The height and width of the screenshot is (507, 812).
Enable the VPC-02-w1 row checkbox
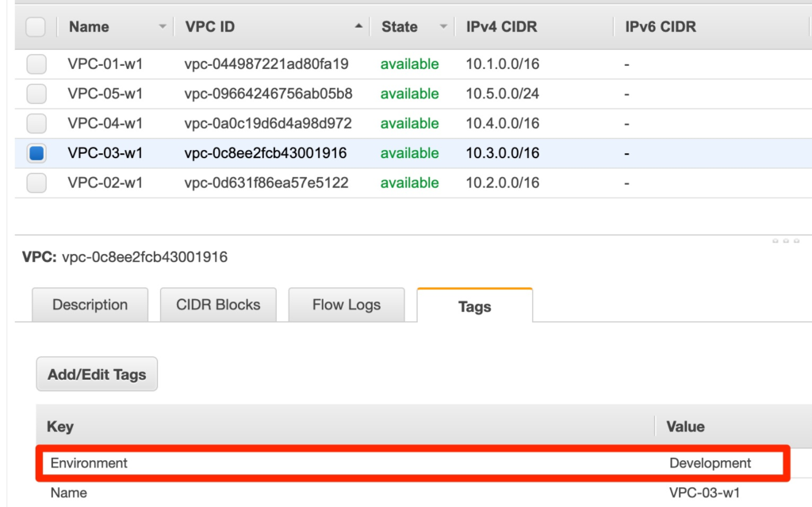pos(36,183)
